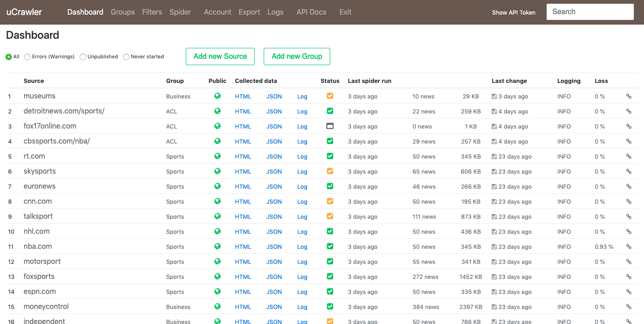Click the Add new Group button
The width and height of the screenshot is (644, 324).
[297, 57]
